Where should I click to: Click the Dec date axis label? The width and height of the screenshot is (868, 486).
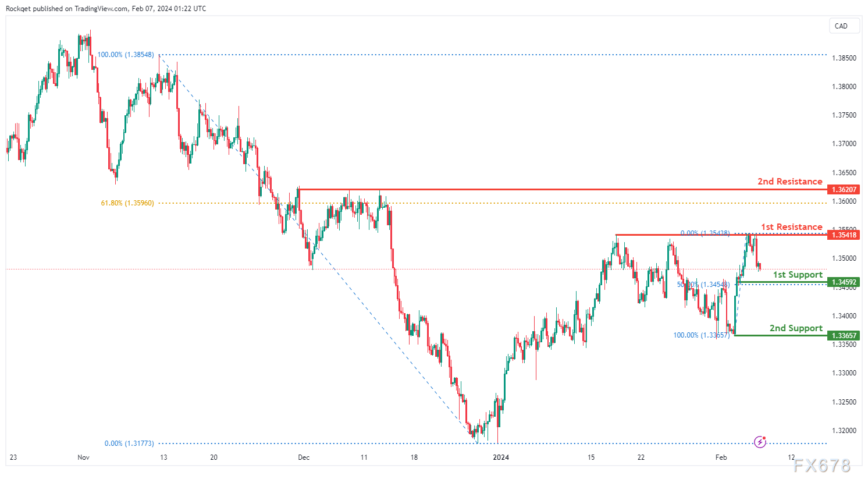point(304,457)
